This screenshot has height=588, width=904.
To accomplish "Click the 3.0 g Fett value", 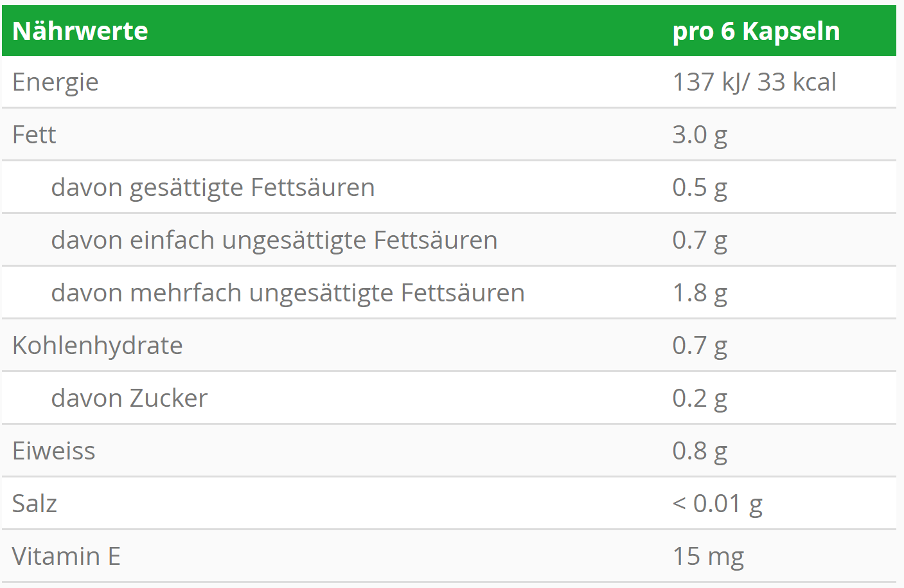I will point(699,135).
